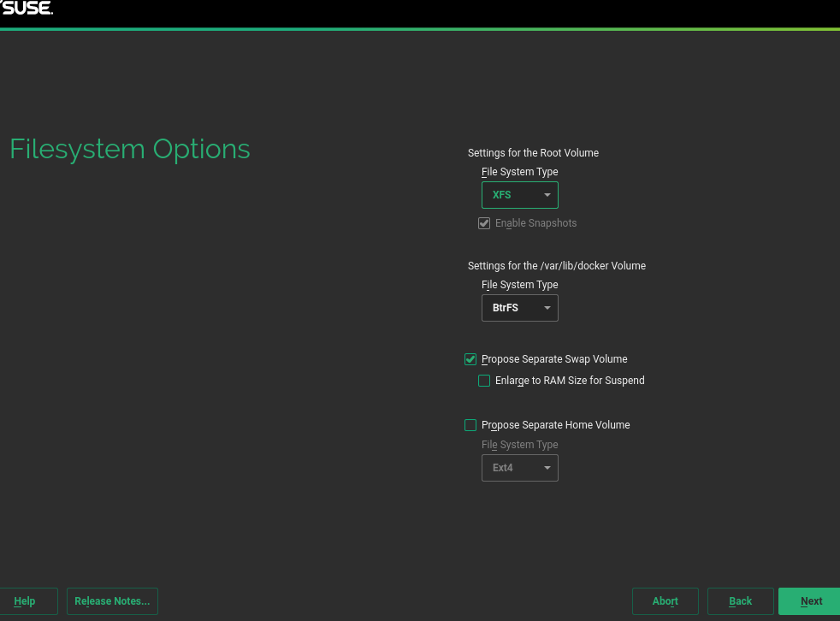This screenshot has width=840, height=621.
Task: Click the green line under the header
Action: click(x=419, y=29)
